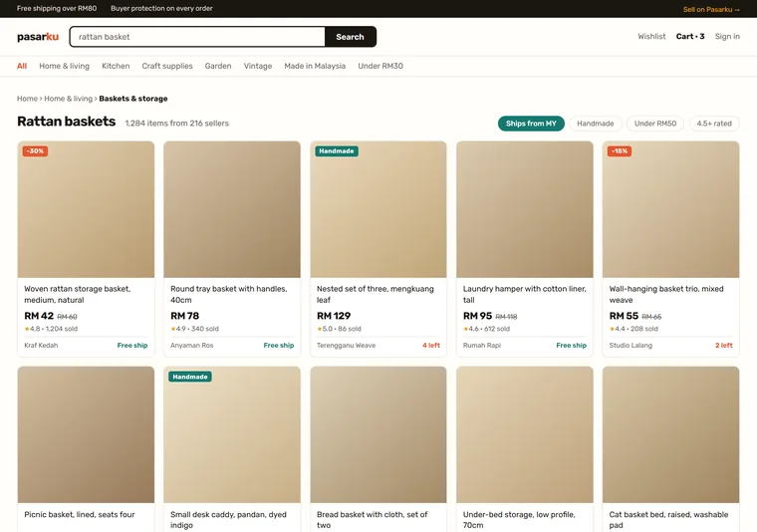Open Bread basket product image
This screenshot has width=757, height=532.
(378, 434)
